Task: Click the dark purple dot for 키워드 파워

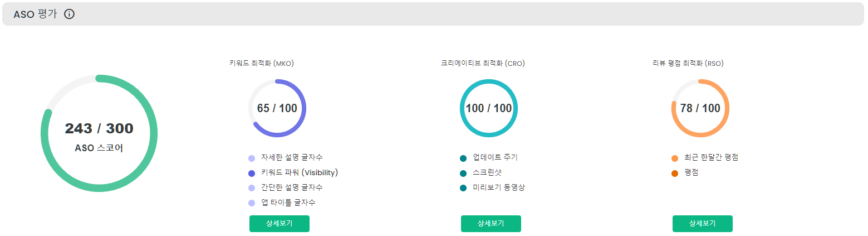Action: click(252, 173)
